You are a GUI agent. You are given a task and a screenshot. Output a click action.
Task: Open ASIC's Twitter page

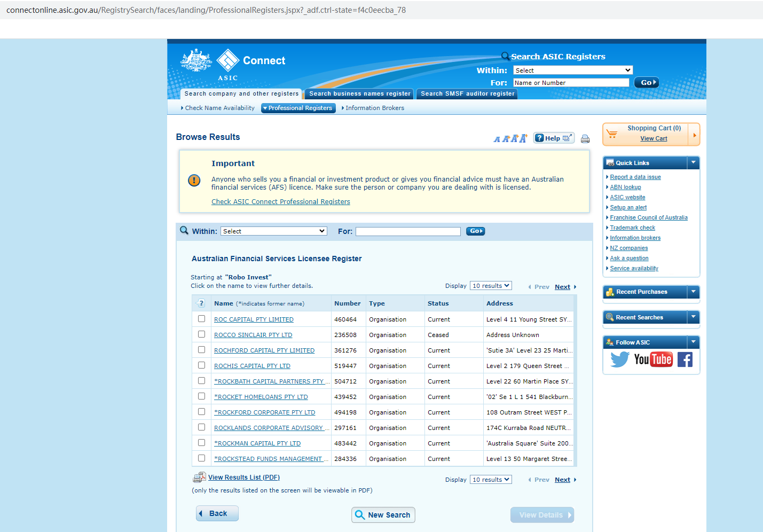click(x=620, y=359)
